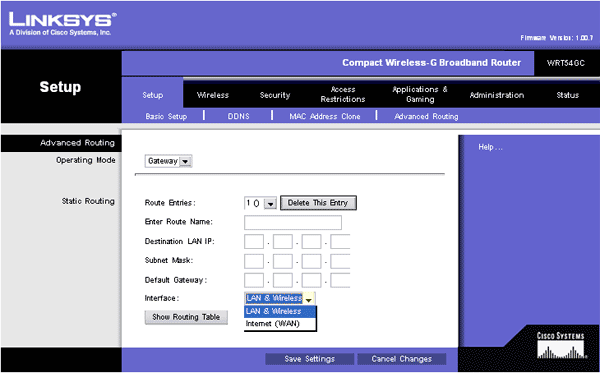Choose LAN & Wireless list option
Screen dimensions: 600x373
pos(280,311)
